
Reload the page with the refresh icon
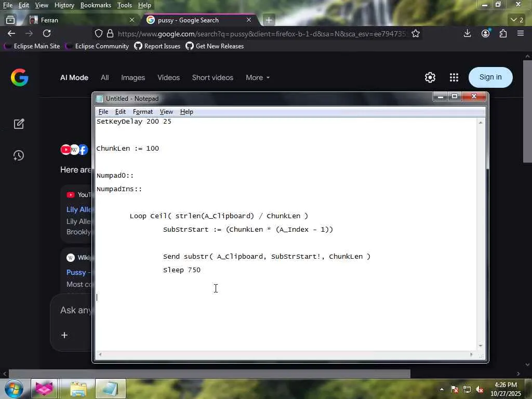click(x=47, y=33)
